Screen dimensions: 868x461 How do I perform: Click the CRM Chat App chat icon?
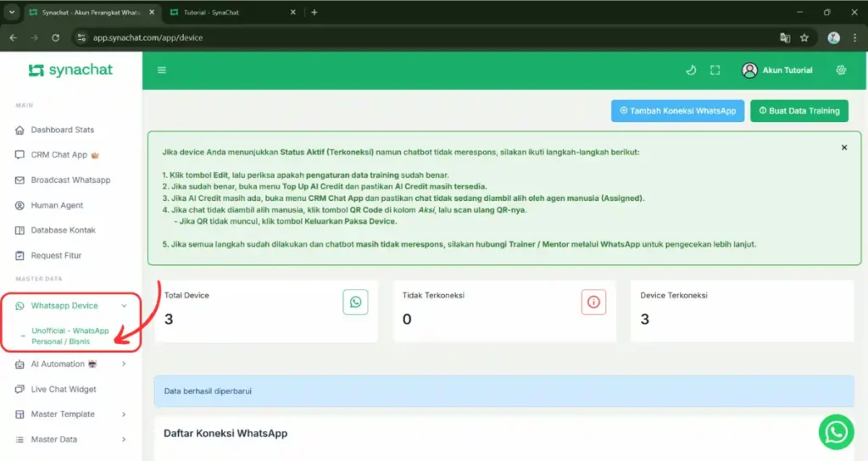click(20, 155)
